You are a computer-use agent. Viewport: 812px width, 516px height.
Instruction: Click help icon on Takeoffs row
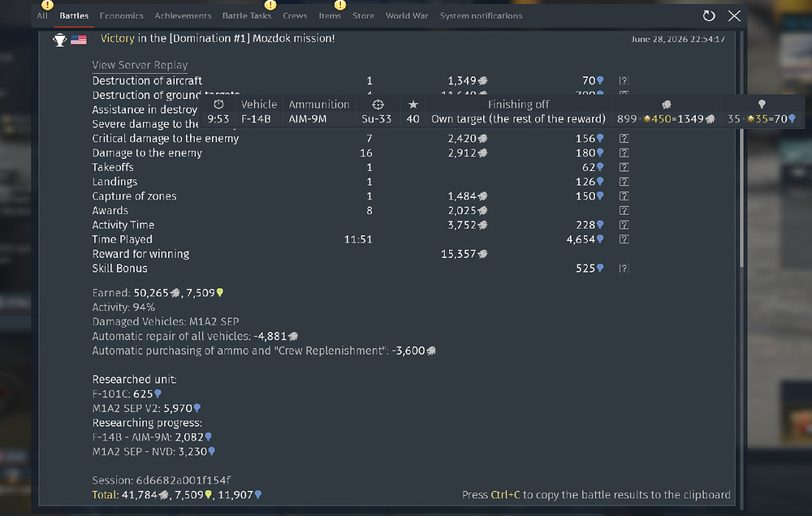point(624,168)
